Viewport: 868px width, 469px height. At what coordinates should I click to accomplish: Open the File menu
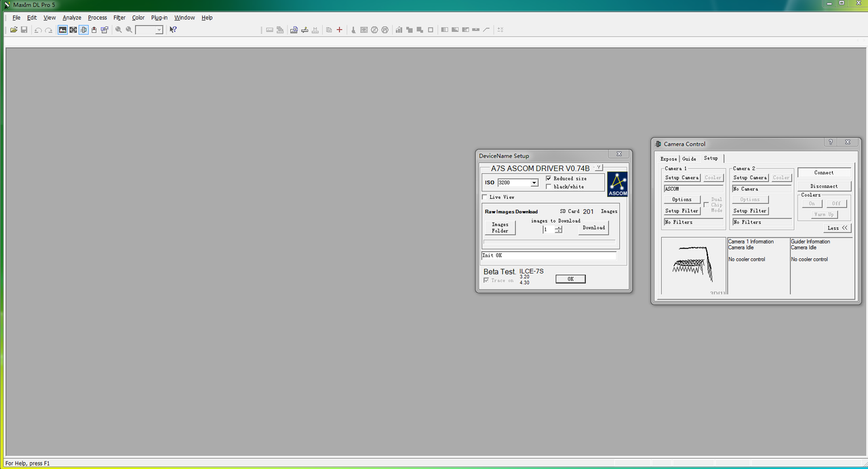click(x=16, y=18)
